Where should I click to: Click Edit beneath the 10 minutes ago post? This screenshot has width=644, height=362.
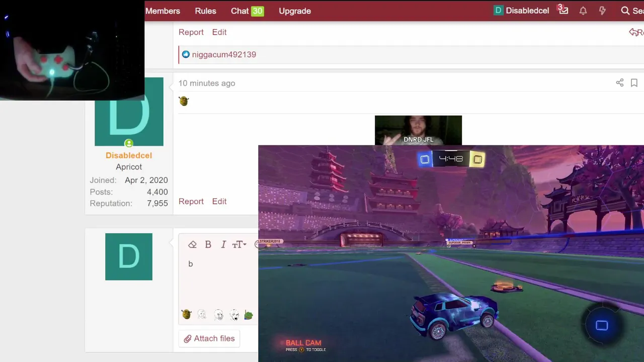[x=219, y=201]
